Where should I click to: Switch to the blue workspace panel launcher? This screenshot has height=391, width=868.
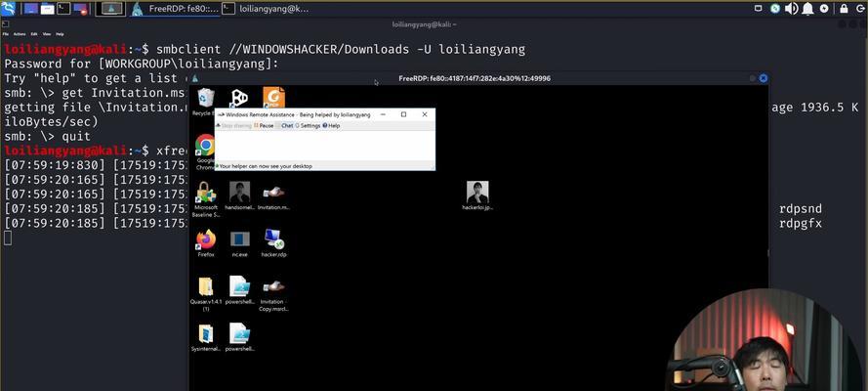pos(31,9)
